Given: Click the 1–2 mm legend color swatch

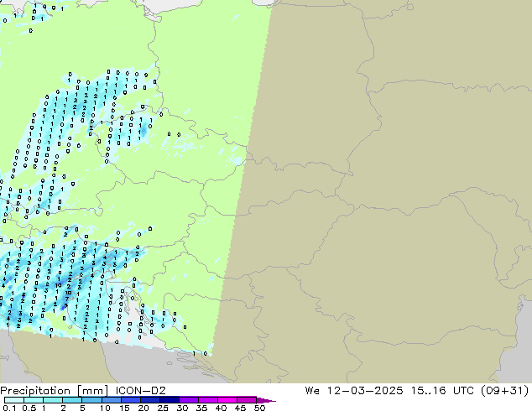Looking at the screenshot, I should point(53,400).
